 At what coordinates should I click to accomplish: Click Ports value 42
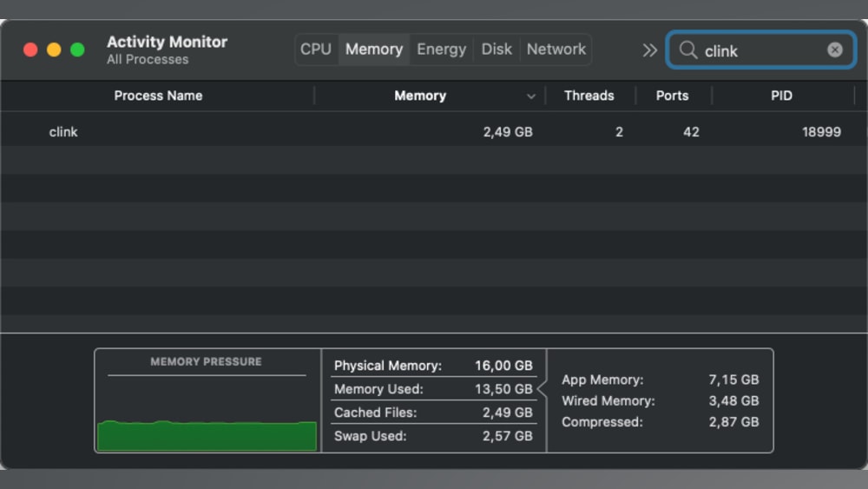click(x=691, y=132)
